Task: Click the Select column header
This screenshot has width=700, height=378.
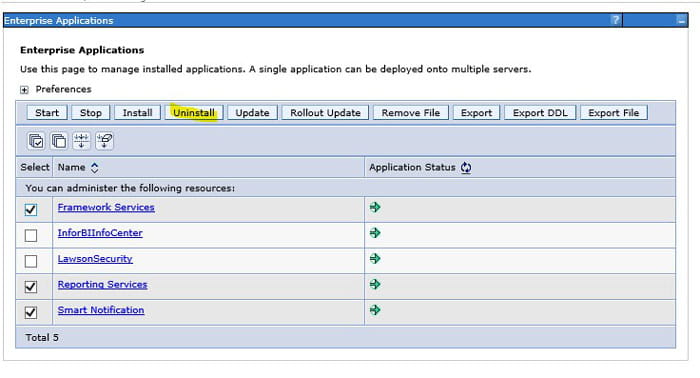Action: tap(35, 167)
